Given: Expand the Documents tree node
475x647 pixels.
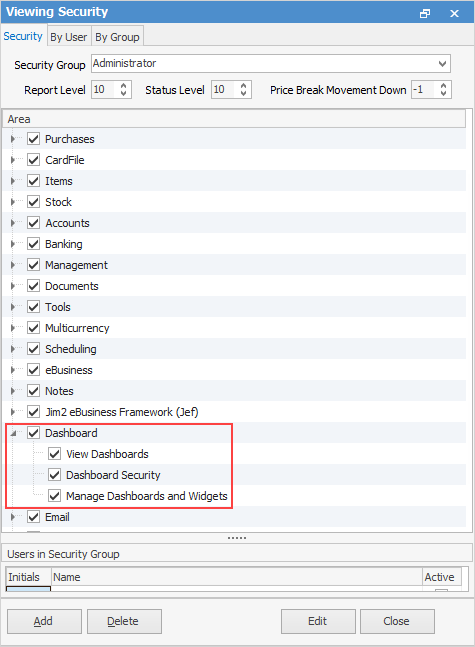Looking at the screenshot, I should click(x=13, y=286).
